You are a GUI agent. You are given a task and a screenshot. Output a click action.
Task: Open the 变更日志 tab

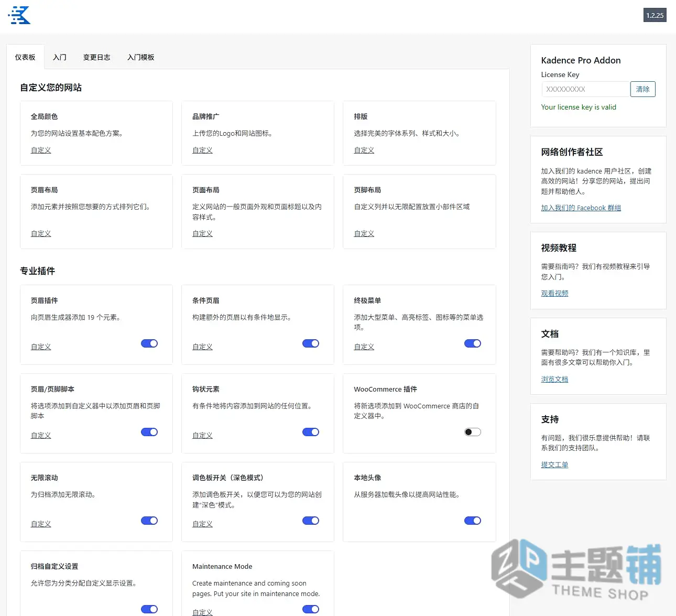point(97,57)
